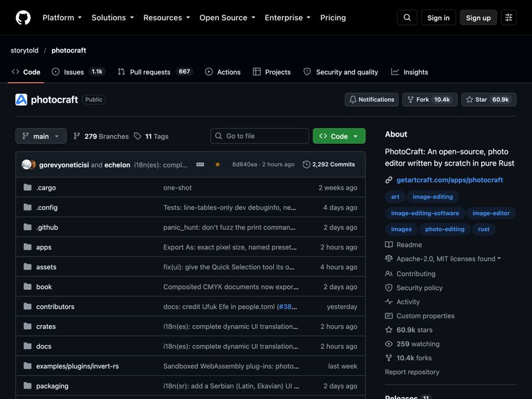View repository Activity

click(403, 302)
